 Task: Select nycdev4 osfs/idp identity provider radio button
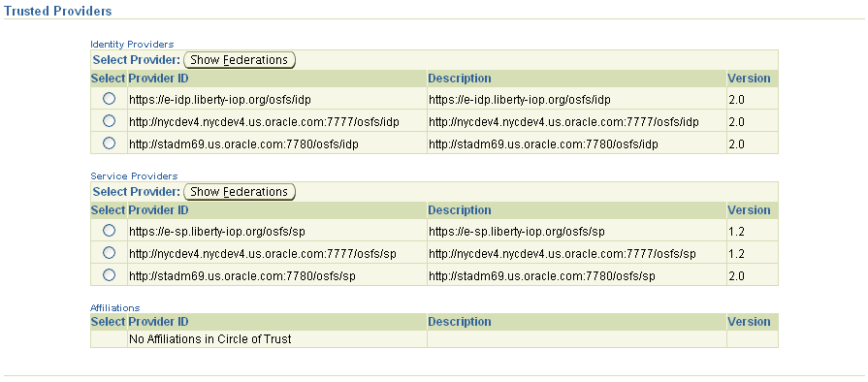pyautogui.click(x=109, y=120)
